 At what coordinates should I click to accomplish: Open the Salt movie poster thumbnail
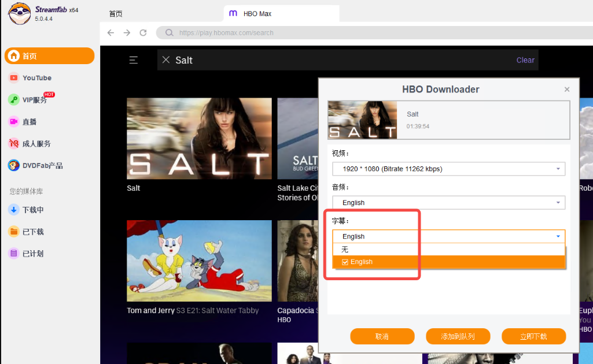[199, 139]
